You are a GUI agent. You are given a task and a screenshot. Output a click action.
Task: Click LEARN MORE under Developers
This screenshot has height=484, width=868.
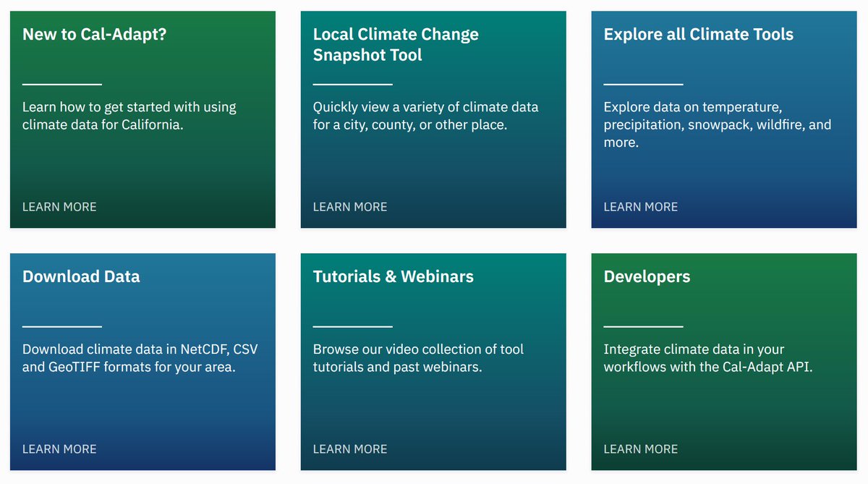tap(641, 449)
